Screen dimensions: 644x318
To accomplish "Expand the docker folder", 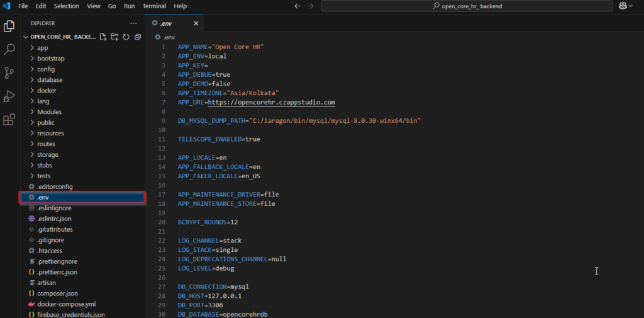I will (x=82, y=91).
